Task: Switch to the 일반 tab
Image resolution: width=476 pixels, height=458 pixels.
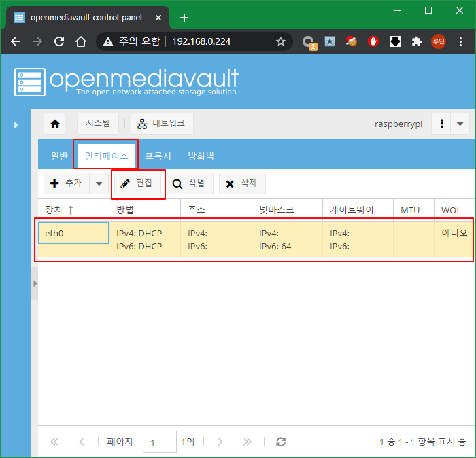Action: click(59, 156)
